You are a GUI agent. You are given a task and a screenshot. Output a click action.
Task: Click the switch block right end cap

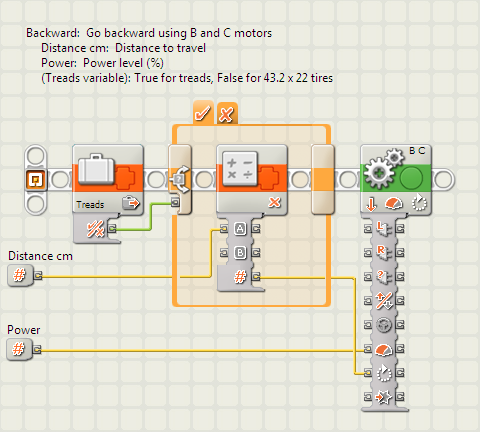[323, 179]
